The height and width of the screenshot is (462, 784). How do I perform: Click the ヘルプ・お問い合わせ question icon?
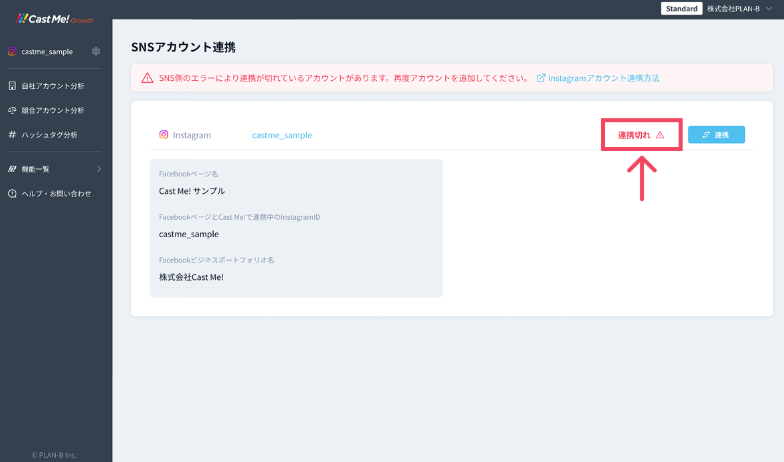pos(12,194)
